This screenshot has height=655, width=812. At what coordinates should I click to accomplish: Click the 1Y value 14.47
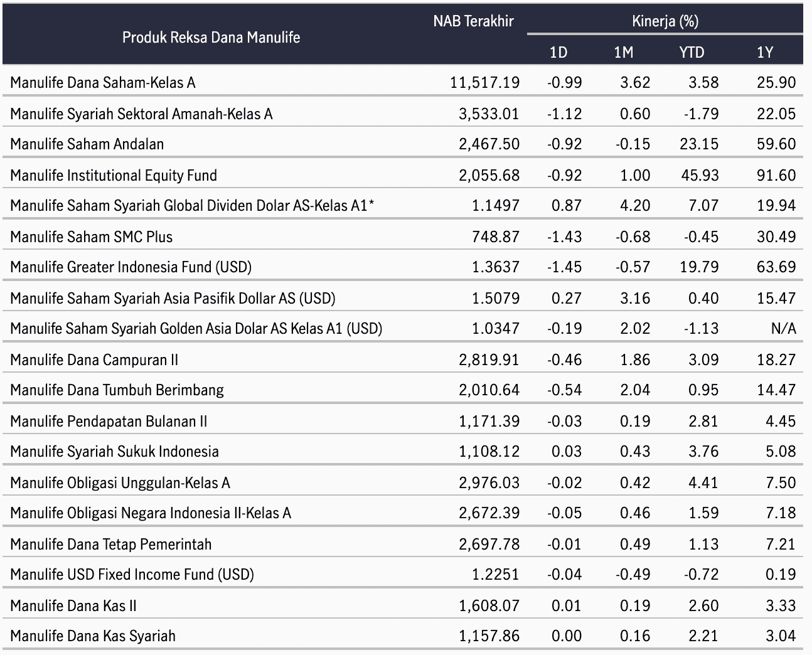click(x=776, y=390)
